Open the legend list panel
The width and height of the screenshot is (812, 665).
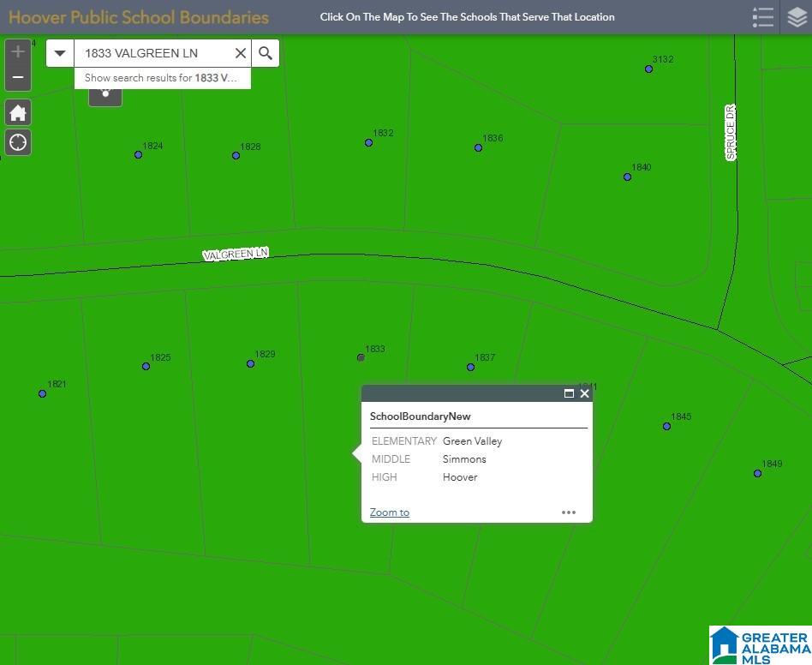click(763, 17)
